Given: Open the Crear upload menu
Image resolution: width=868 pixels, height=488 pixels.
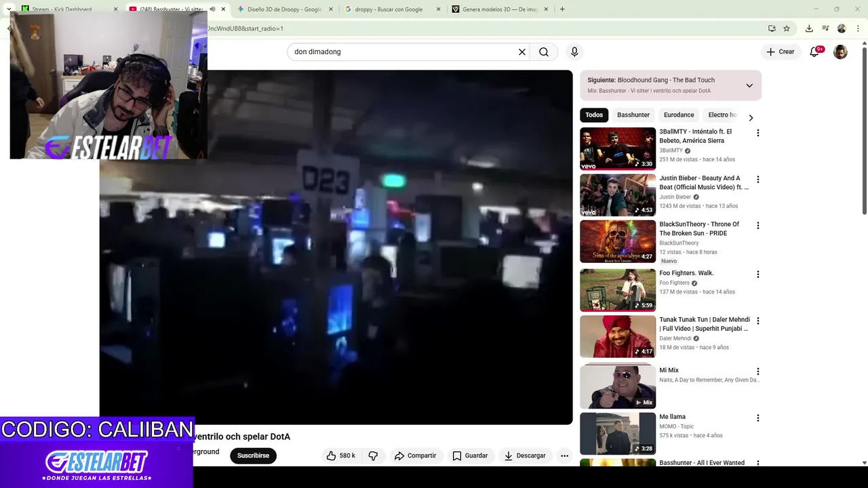Looking at the screenshot, I should tap(781, 52).
